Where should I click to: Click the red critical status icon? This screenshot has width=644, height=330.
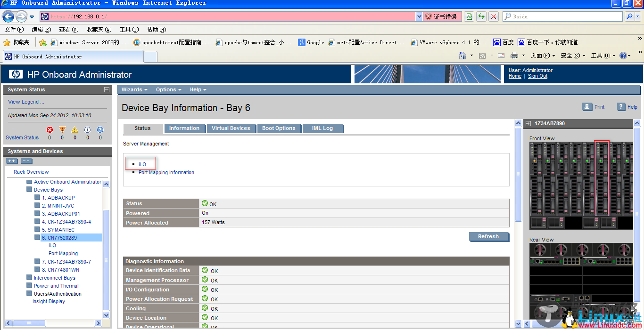(50, 130)
